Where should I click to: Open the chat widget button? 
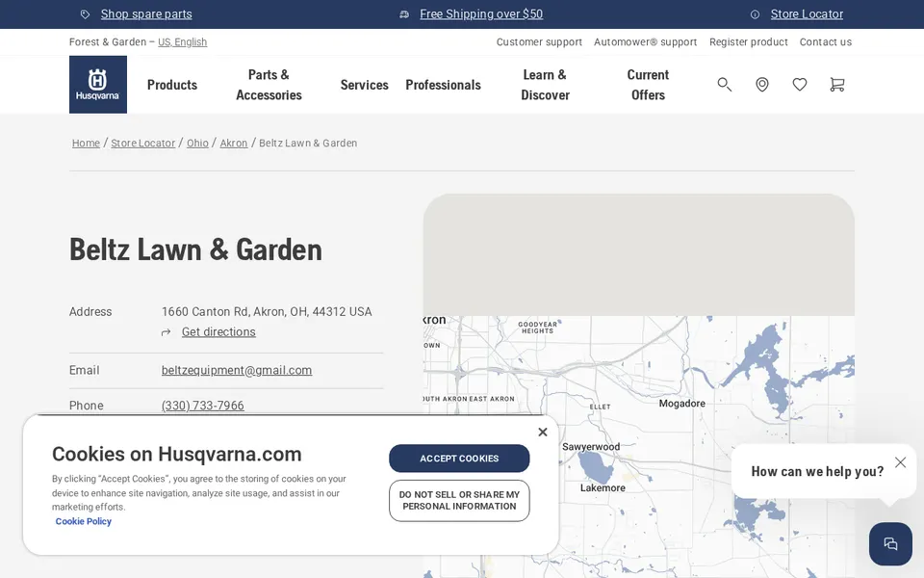pyautogui.click(x=890, y=543)
